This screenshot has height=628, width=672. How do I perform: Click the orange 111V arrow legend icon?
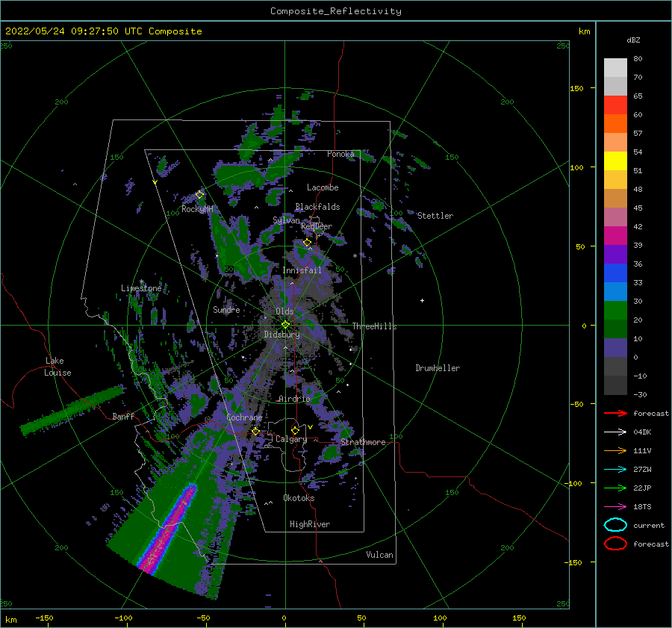coord(615,450)
